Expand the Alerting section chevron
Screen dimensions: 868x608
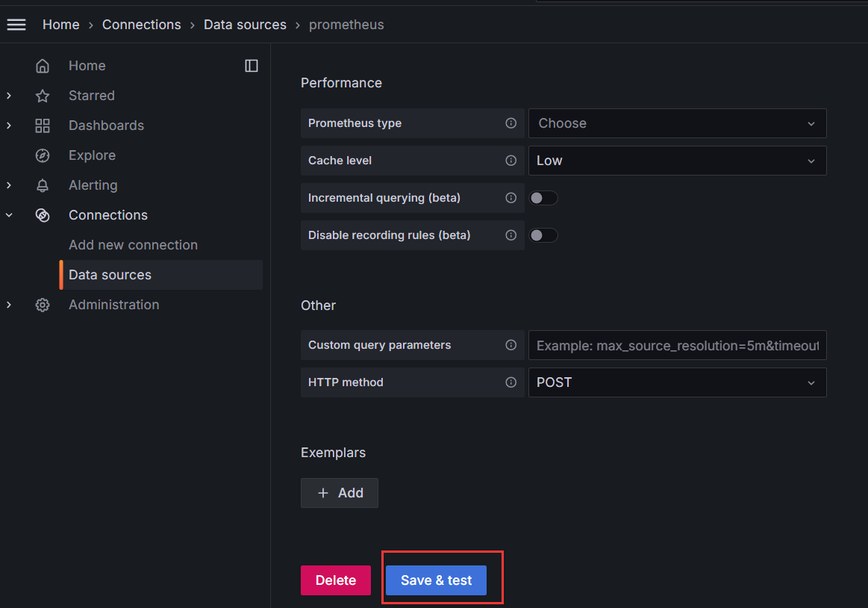9,185
